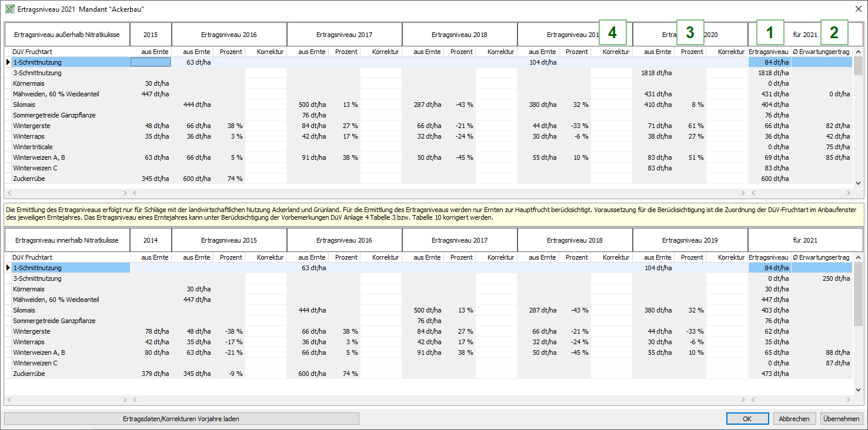Click the DüV Fruchtart column header in the lower table
The height and width of the screenshot is (430, 868).
[x=32, y=257]
